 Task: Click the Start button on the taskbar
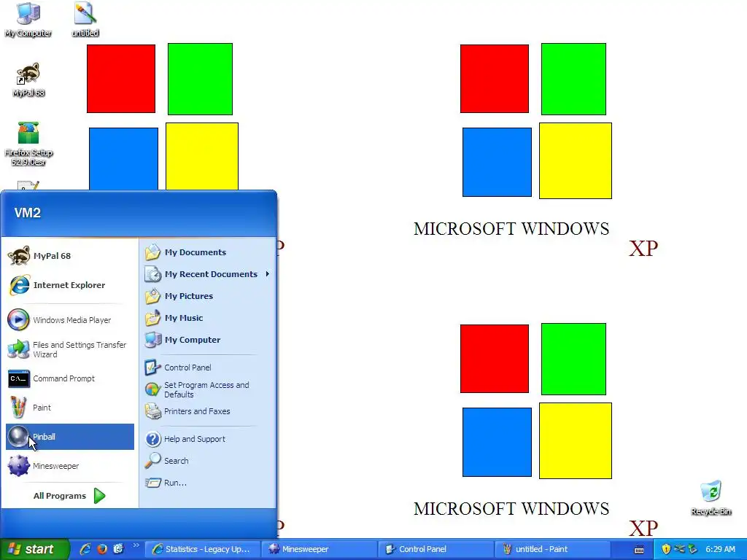[35, 549]
